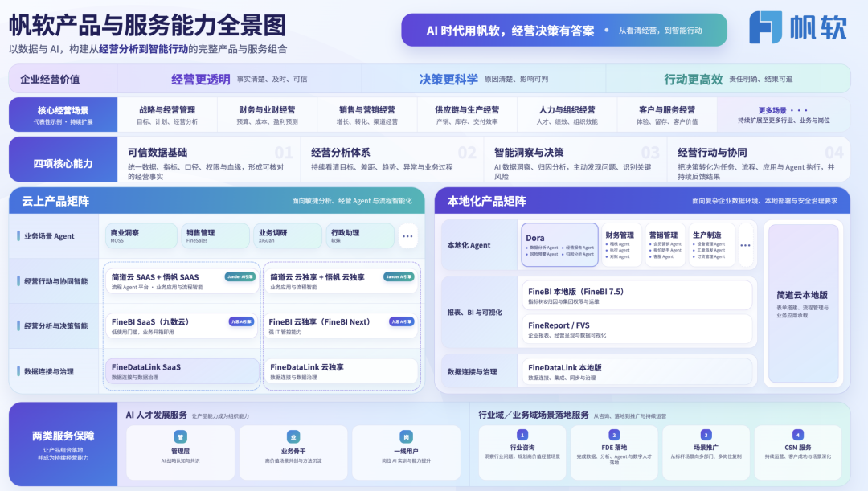The height and width of the screenshot is (491, 868).
Task: Click the 行业域／业务域场景落地服务 heading
Action: point(533,415)
